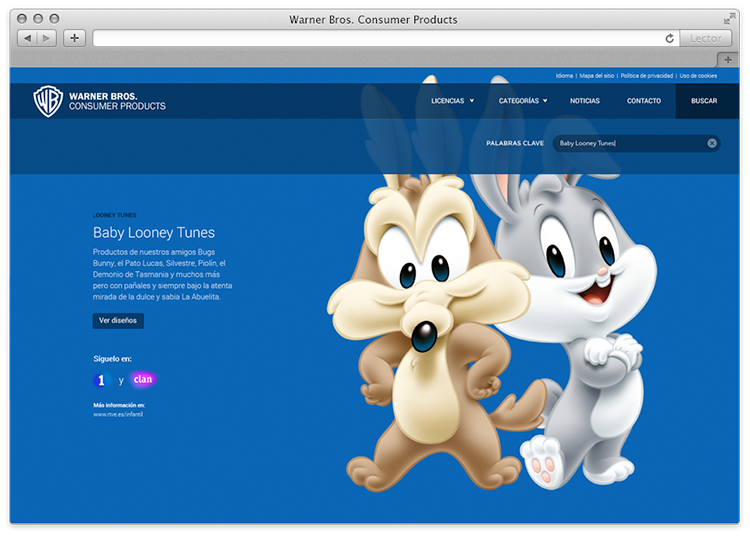Screen dimensions: 750x538
Task: Open the La 1 channel logo
Action: [101, 380]
